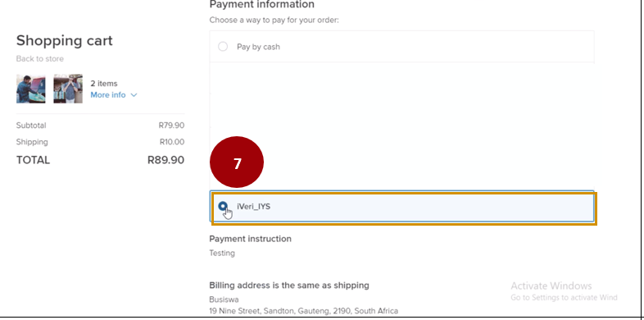The image size is (644, 320).
Task: Click the 2 items text
Action: pyautogui.click(x=104, y=84)
